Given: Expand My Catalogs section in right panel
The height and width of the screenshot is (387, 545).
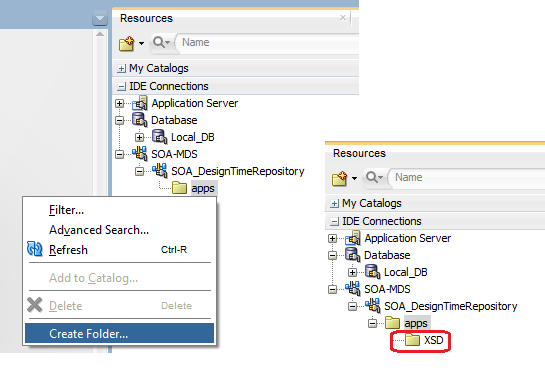Looking at the screenshot, I should tap(334, 204).
